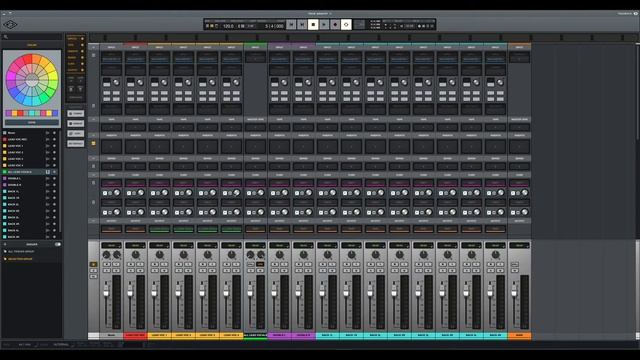
Task: Toggle the first row dot in the yellow list
Action: click(x=82, y=39)
